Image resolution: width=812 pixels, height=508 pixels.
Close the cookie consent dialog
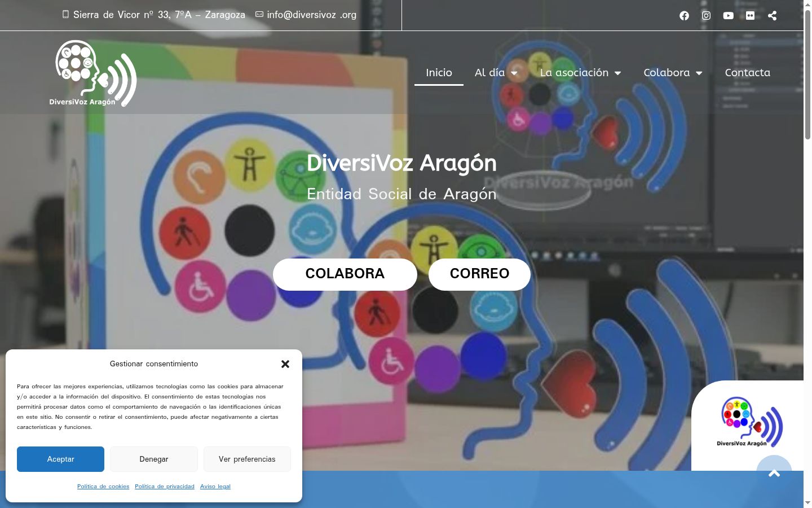point(285,364)
